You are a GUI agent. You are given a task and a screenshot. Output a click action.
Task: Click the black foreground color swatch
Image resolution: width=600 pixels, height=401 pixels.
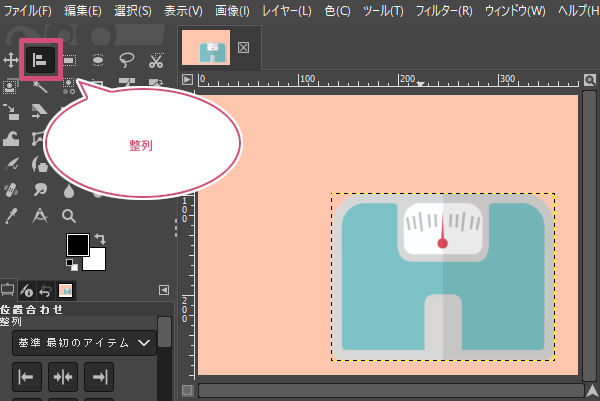pyautogui.click(x=78, y=245)
